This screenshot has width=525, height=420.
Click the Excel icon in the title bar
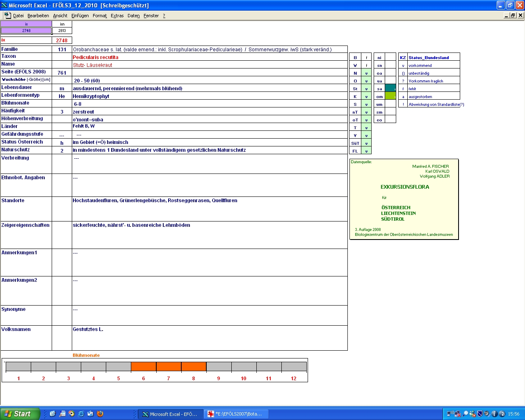tap(4, 5)
